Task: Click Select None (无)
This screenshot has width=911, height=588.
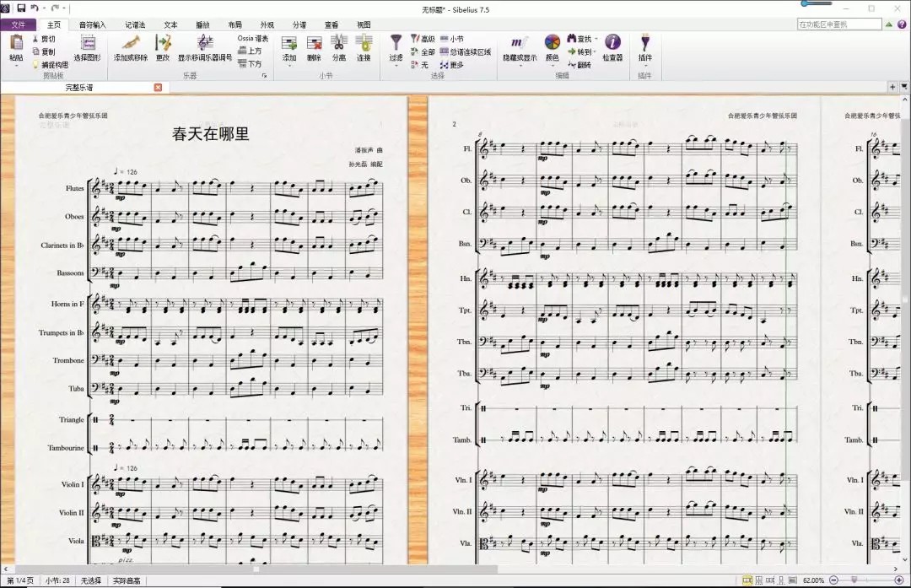Action: [x=419, y=64]
